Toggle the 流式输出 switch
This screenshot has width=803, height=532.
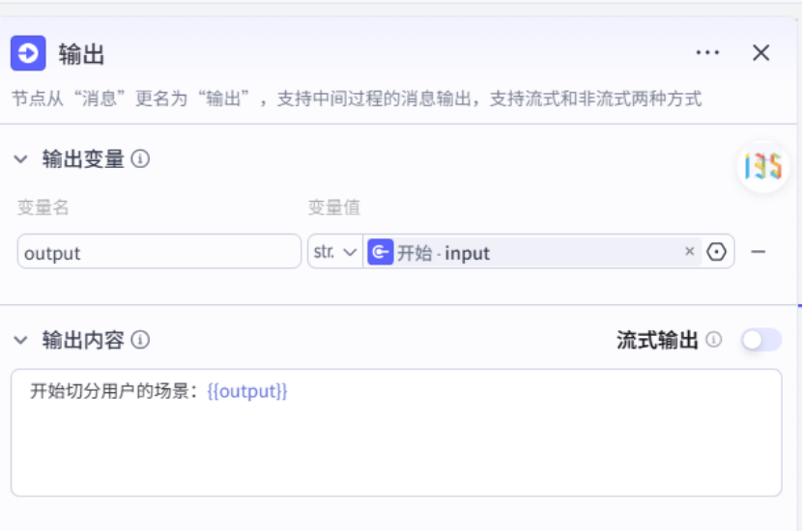coord(761,340)
